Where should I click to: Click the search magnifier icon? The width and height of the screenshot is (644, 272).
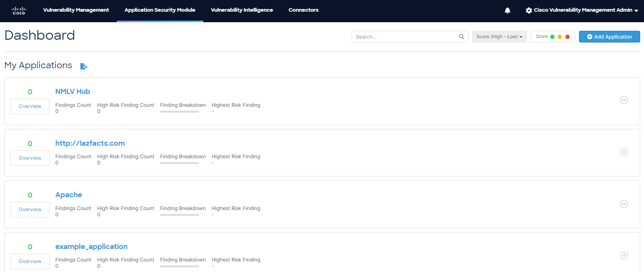pos(461,37)
